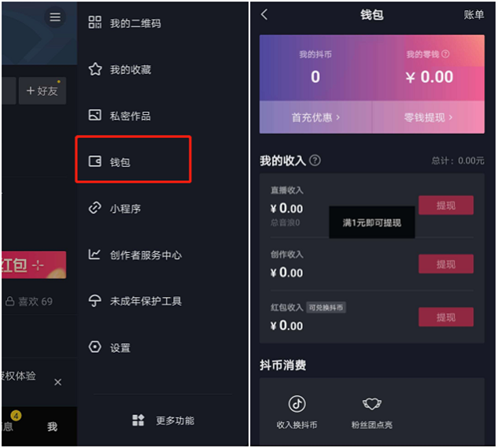
Task: Tap the mini program link icon
Action: coord(94,208)
